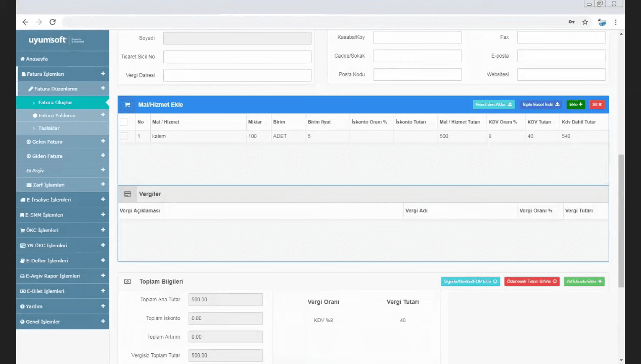Tick the checkbox for the kalem row
The image size is (641, 364).
click(x=124, y=136)
